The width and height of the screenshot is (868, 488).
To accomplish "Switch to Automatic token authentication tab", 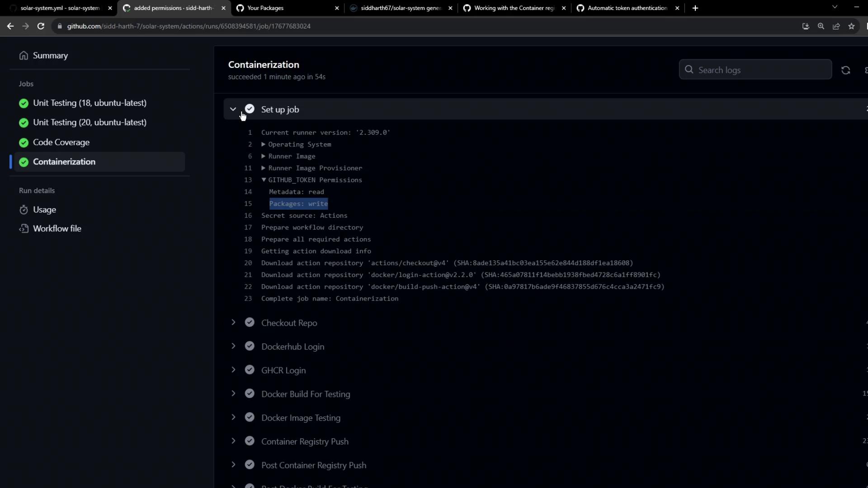I will 627,8.
